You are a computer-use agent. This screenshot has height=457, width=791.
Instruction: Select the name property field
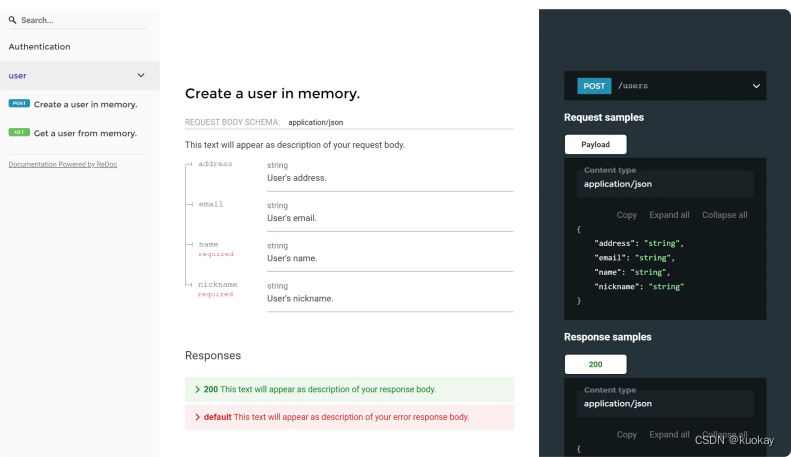pos(208,245)
